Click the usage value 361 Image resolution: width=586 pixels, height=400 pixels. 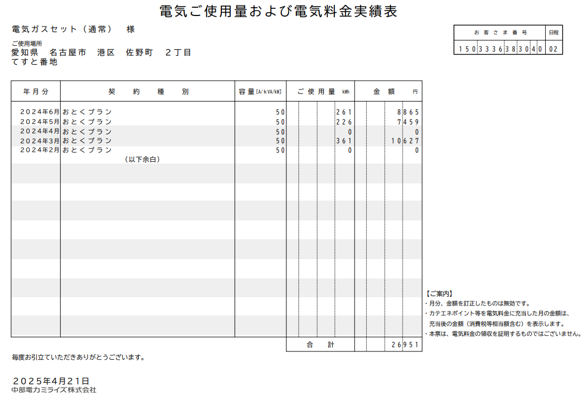tap(344, 141)
